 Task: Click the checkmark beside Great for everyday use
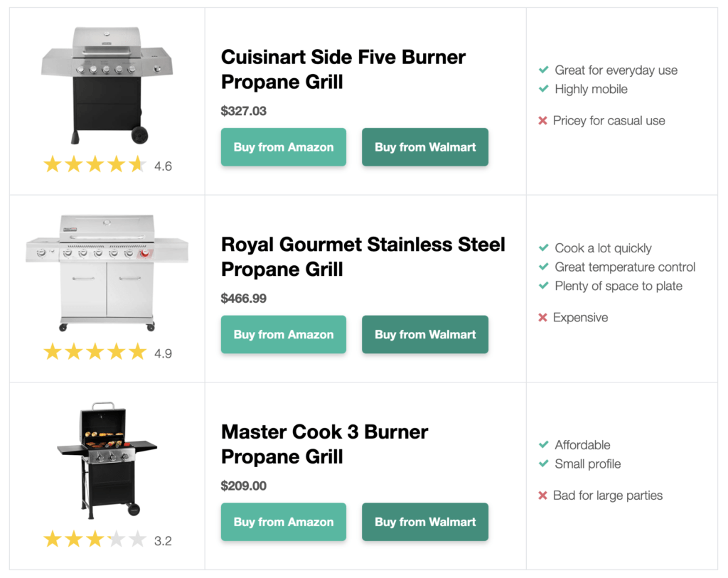click(544, 70)
